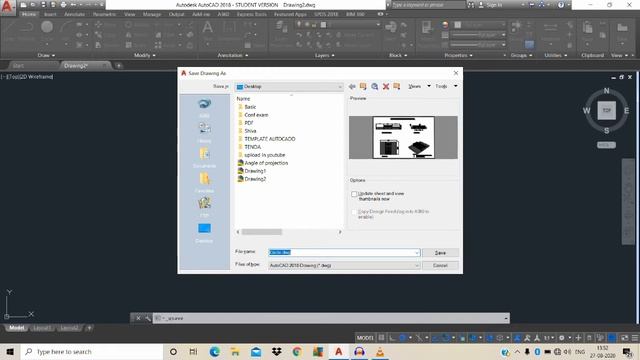Add a new drawing tab with plus button

(x=118, y=65)
